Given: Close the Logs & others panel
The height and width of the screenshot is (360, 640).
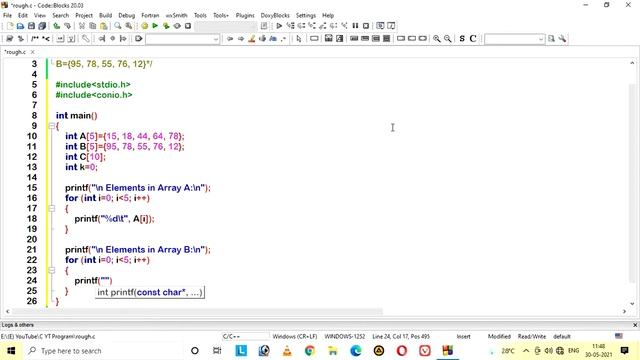Looking at the screenshot, I should coord(635,325).
